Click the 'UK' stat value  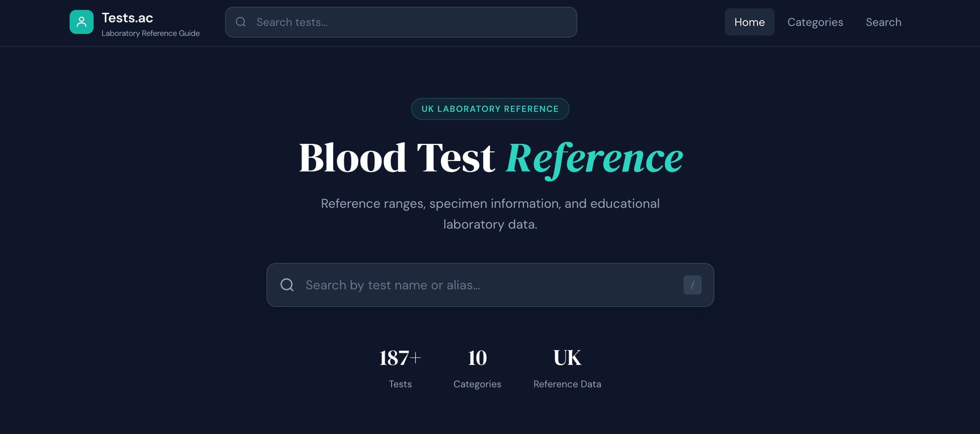[x=567, y=357]
